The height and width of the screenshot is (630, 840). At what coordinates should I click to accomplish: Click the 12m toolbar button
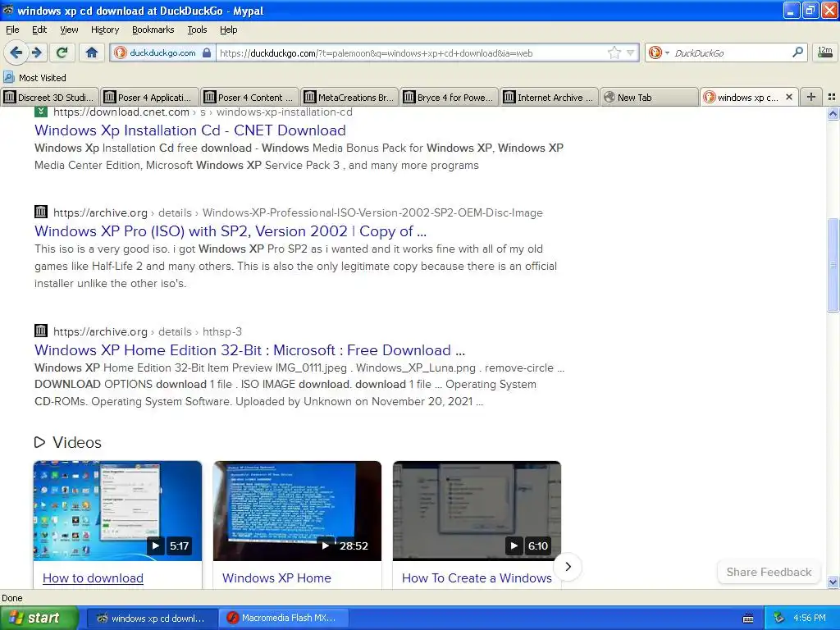825,52
